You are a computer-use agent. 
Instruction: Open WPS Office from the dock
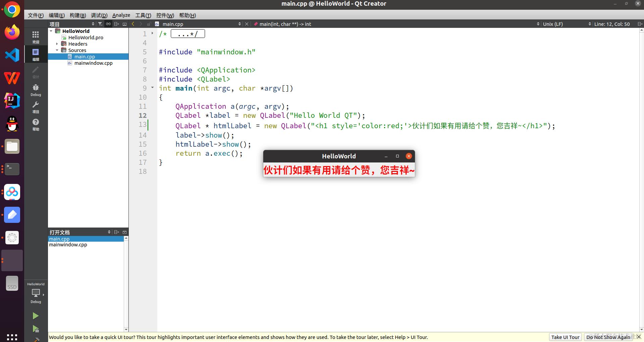[x=12, y=78]
